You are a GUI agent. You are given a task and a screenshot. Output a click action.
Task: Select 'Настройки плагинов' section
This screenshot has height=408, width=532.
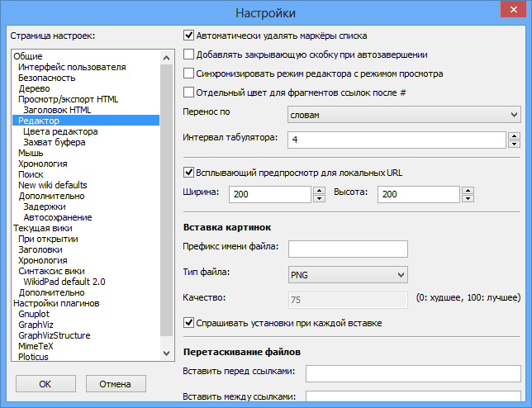[56, 303]
